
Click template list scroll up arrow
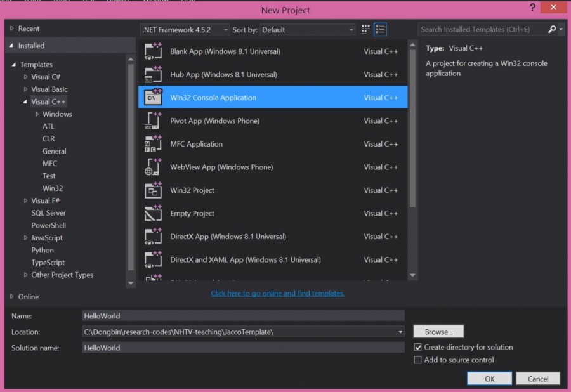[412, 45]
